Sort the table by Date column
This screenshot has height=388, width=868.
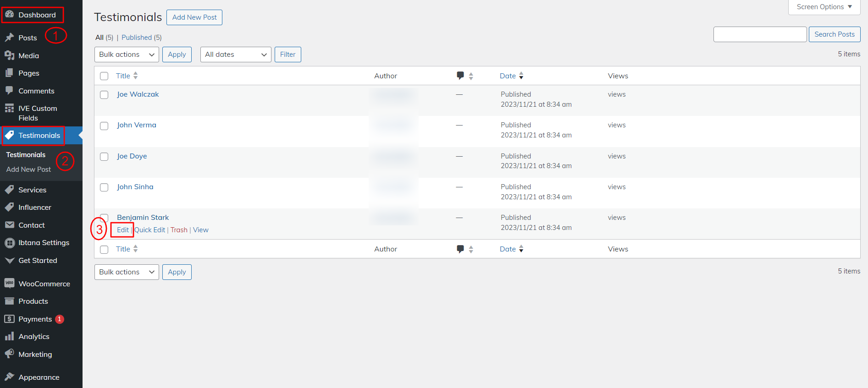point(508,76)
